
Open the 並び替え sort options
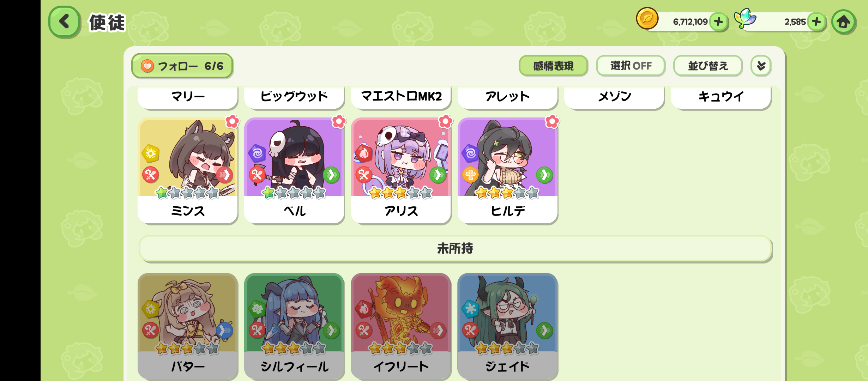pyautogui.click(x=708, y=66)
